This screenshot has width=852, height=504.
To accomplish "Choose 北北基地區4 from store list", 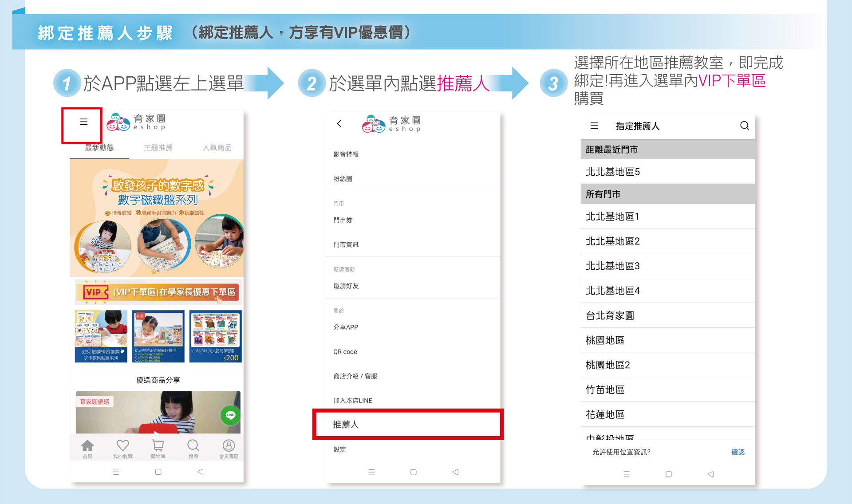I will coord(667,291).
